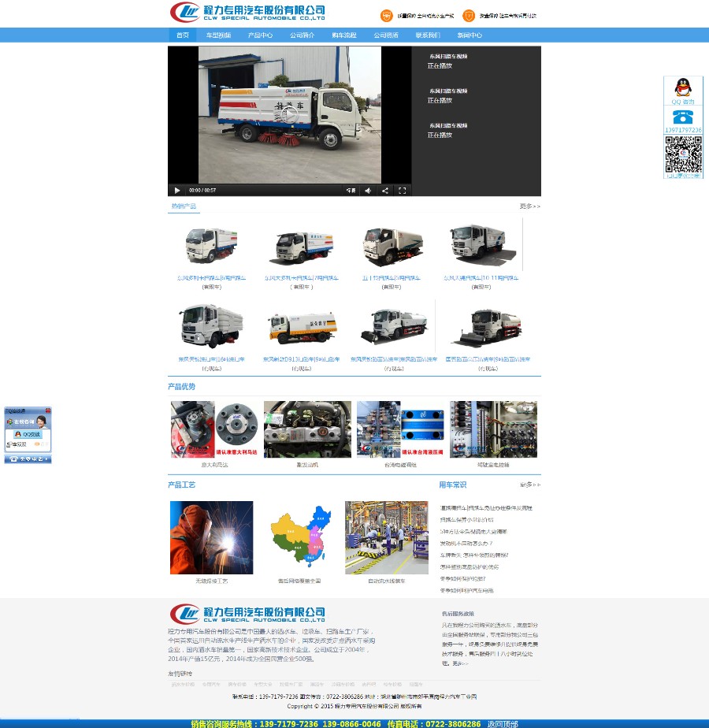Open fourth product 10-11 ton sweeper thumbnail
Image resolution: width=709 pixels, height=728 pixels.
point(482,245)
